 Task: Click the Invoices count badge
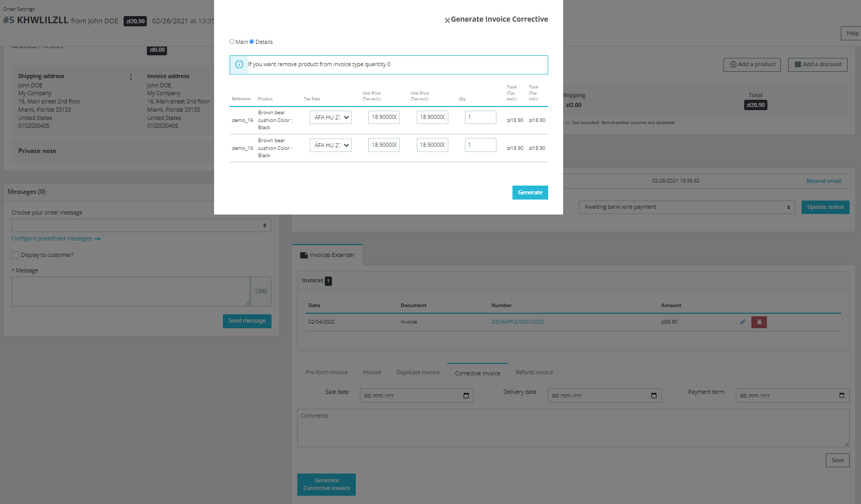[328, 281]
